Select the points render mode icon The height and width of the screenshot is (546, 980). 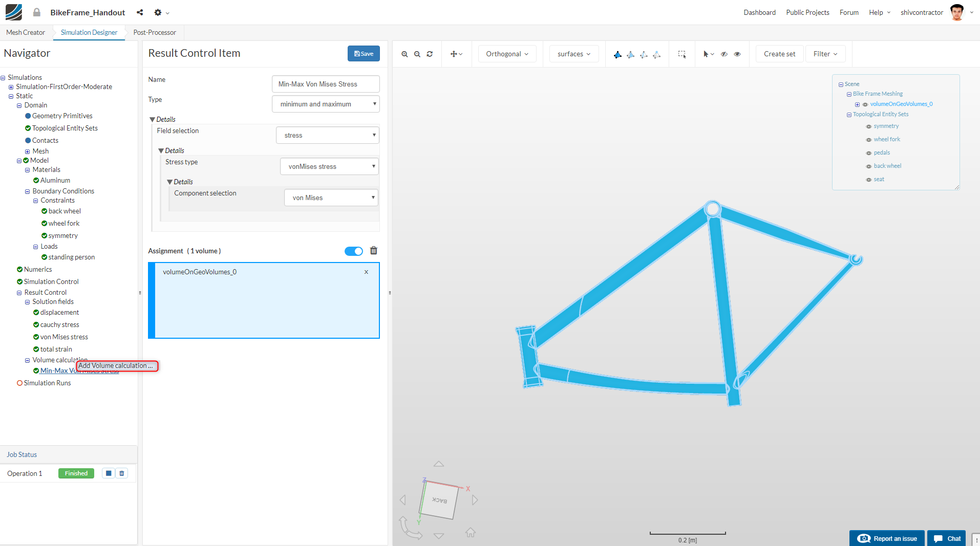656,54
